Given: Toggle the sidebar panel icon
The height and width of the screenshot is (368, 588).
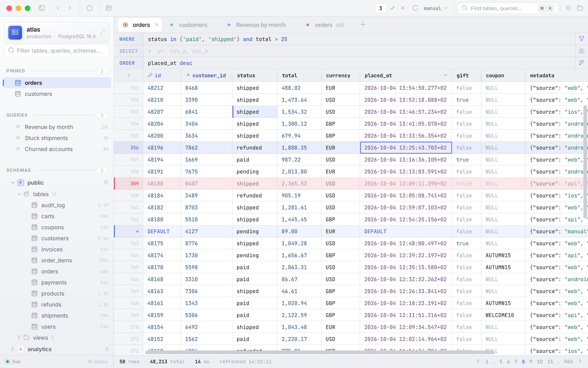Looking at the screenshot, I should pos(42,8).
